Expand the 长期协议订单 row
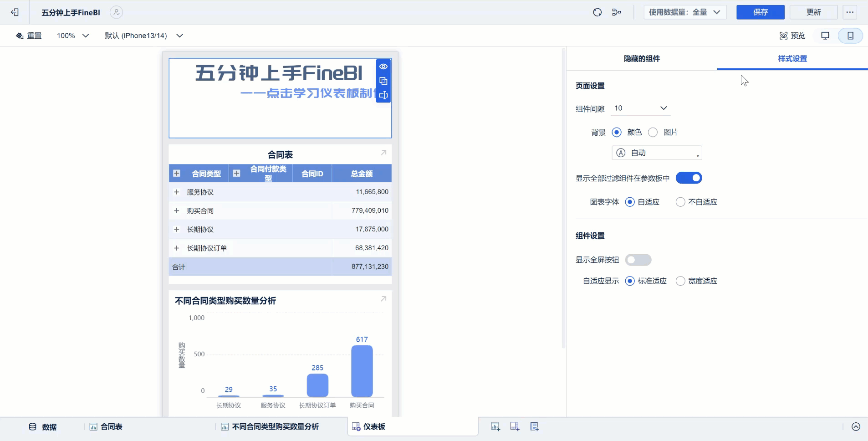This screenshot has width=868, height=441. tap(177, 248)
